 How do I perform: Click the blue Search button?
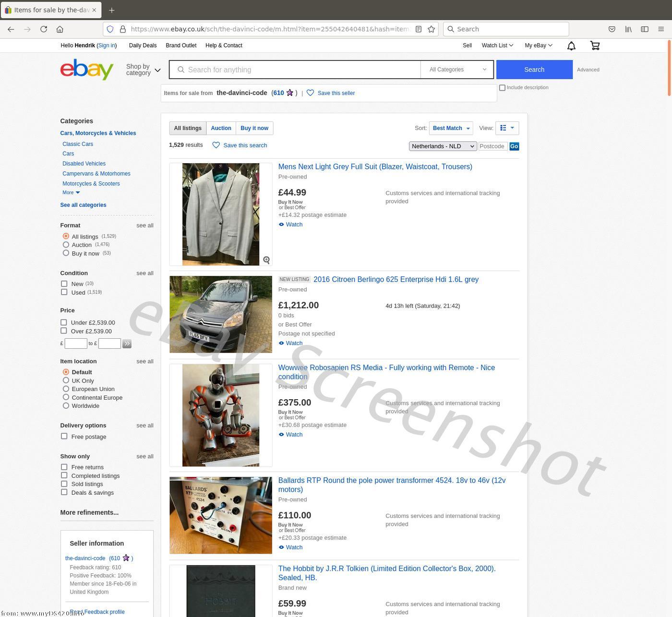[x=534, y=70]
